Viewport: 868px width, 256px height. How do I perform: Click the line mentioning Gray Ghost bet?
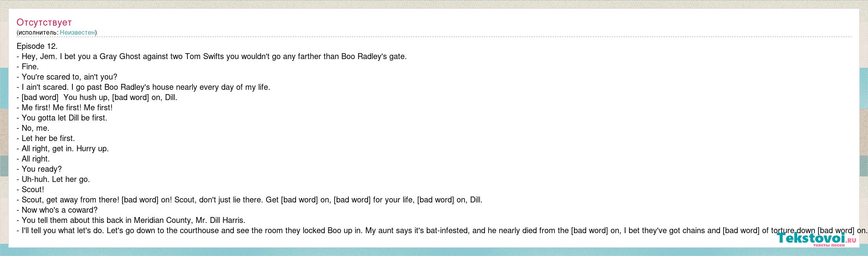pos(211,56)
